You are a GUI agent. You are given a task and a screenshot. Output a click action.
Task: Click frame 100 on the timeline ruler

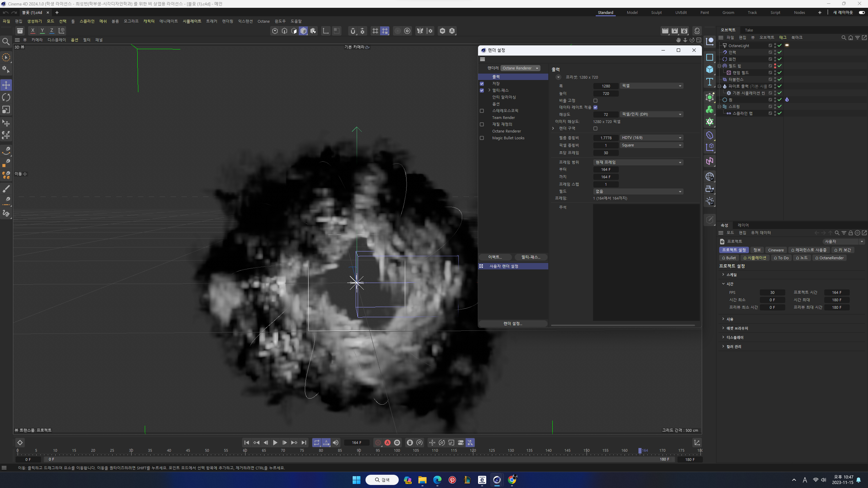(x=397, y=451)
